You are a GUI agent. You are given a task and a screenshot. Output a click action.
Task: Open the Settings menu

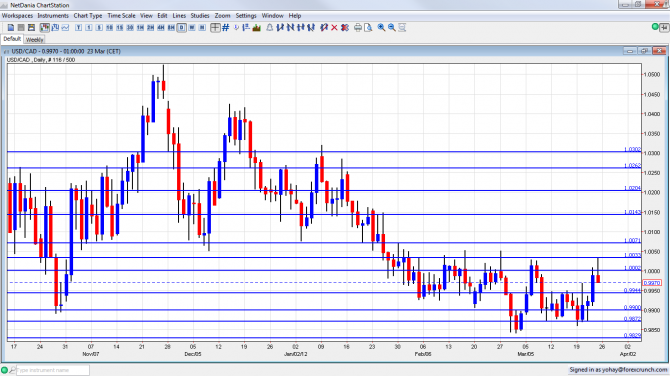246,16
